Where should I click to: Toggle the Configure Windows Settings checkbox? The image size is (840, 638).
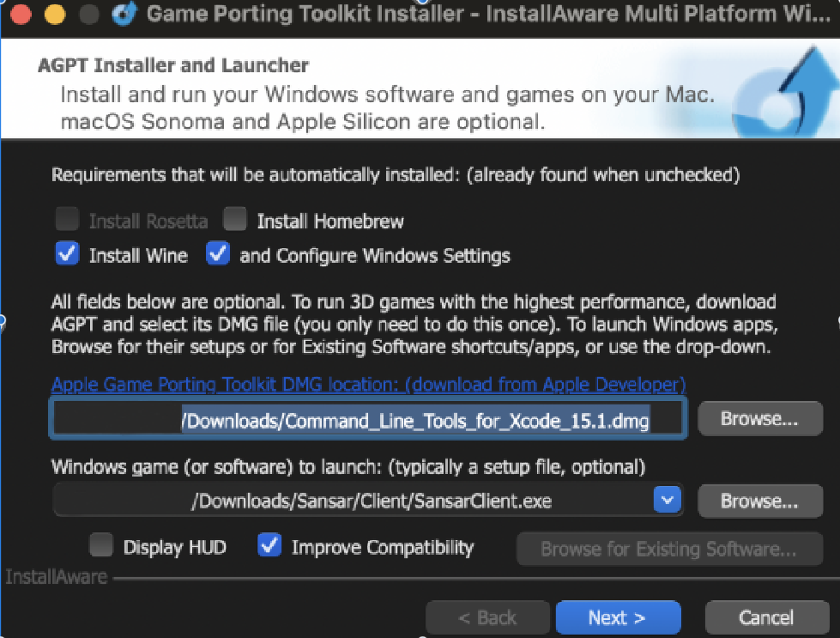point(218,255)
